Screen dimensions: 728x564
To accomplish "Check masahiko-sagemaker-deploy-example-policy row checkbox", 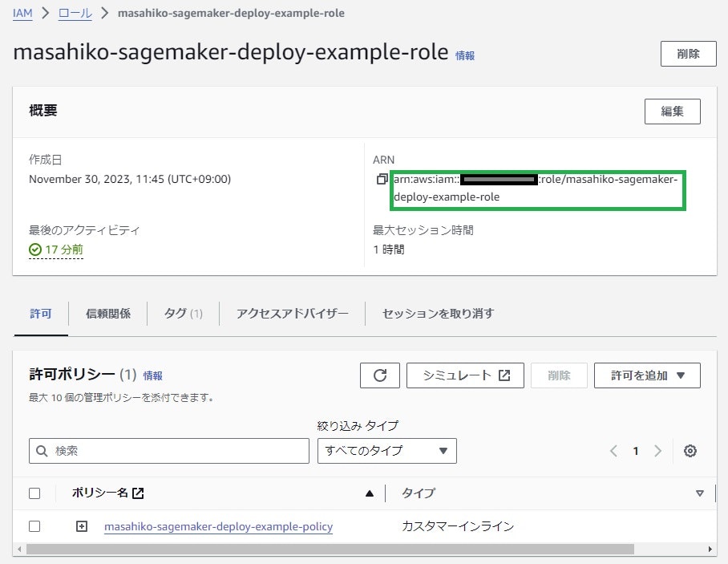I will tap(34, 526).
